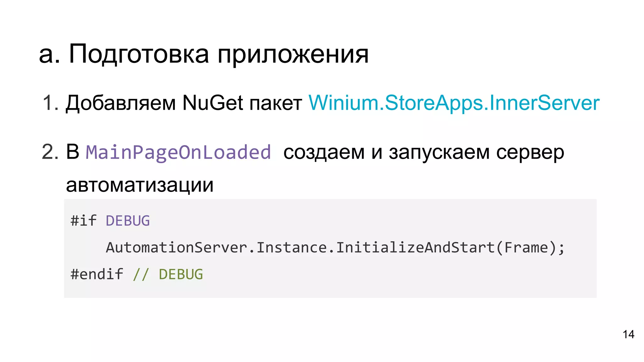Click the word 'автоматизации'
The width and height of the screenshot is (644, 362).
(x=140, y=185)
